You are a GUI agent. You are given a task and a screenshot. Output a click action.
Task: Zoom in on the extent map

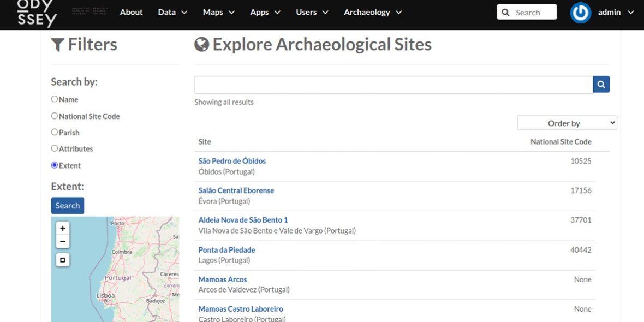63,228
